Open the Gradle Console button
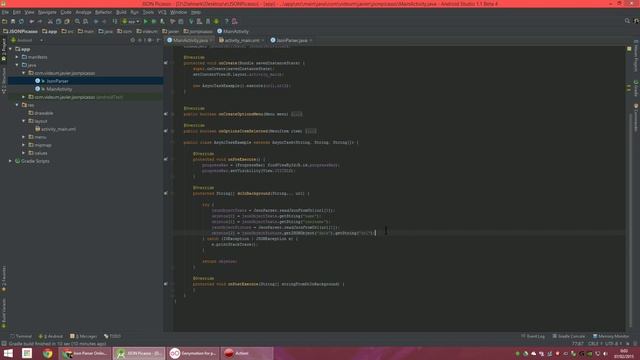 point(569,336)
